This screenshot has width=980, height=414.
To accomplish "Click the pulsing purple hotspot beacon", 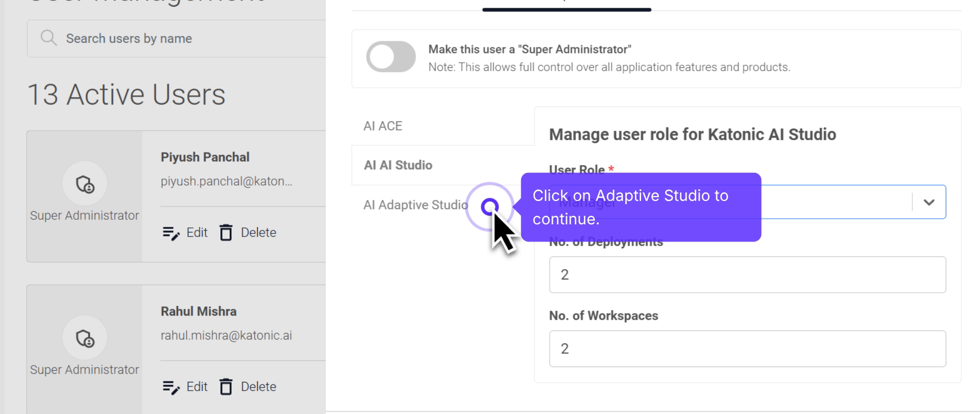I will coord(489,206).
